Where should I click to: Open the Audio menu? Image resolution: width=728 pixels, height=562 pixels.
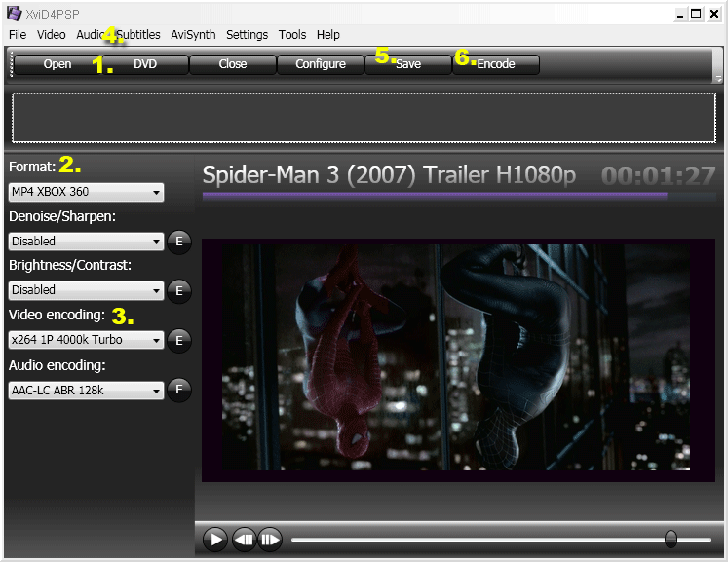(90, 35)
